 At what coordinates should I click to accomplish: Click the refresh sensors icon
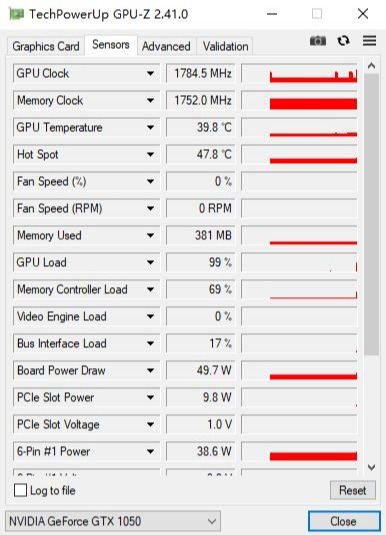(x=343, y=41)
